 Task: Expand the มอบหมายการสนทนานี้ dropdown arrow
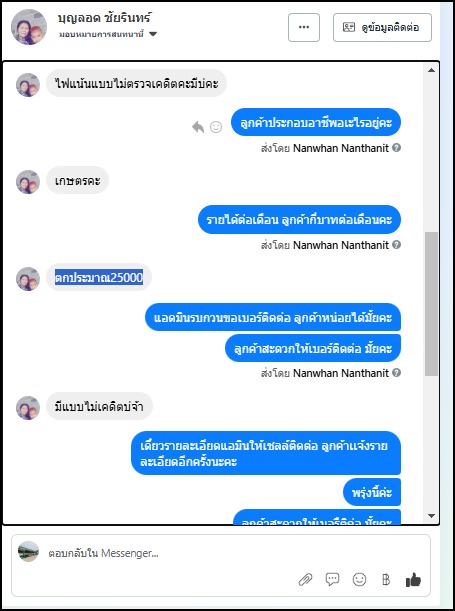pyautogui.click(x=153, y=34)
